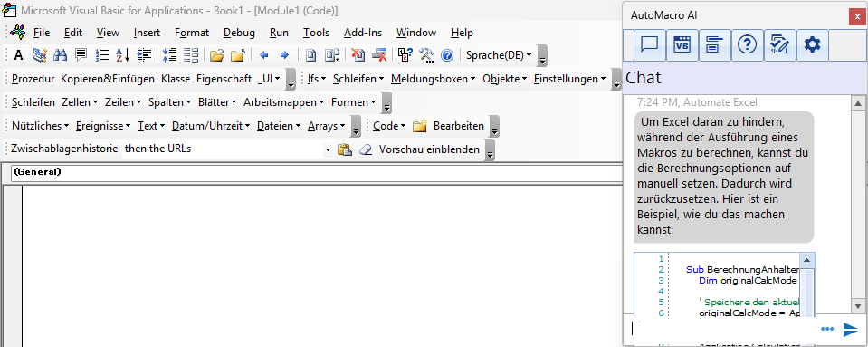868x347 pixels.
Task: Expand the Formen dropdown
Action: click(354, 102)
